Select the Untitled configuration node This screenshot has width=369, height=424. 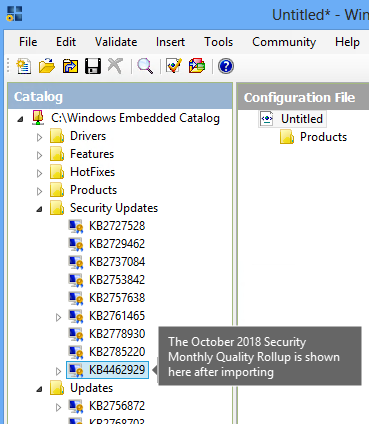pyautogui.click(x=302, y=119)
